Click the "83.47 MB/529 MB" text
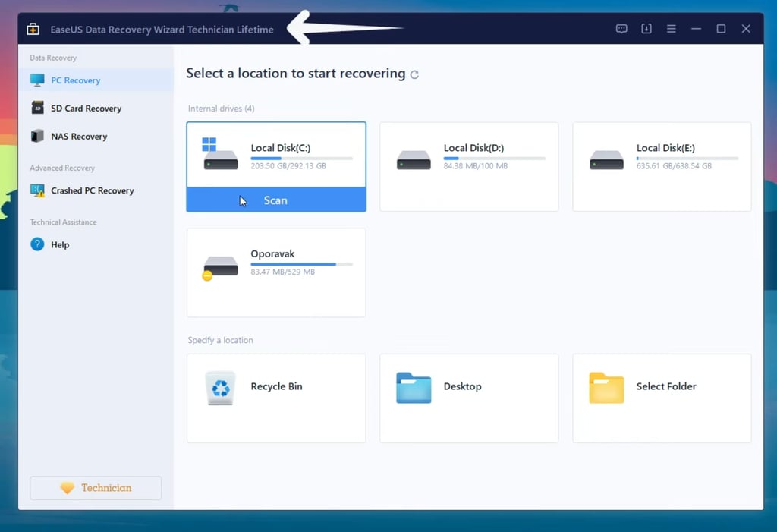The width and height of the screenshot is (777, 532). [x=282, y=272]
